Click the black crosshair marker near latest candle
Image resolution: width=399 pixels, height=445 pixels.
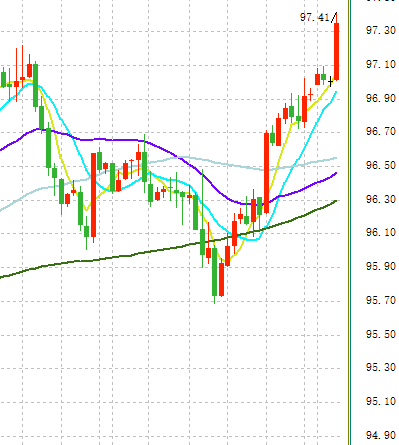(x=330, y=82)
